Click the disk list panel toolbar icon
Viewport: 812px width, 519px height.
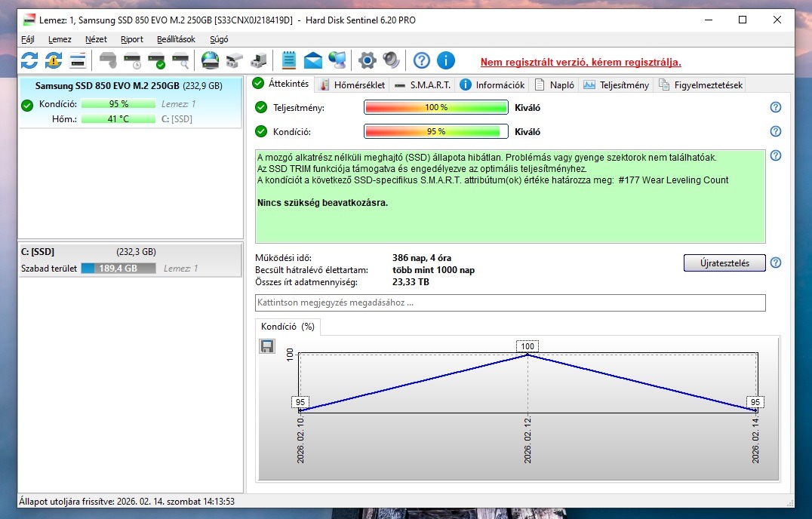[x=78, y=60]
